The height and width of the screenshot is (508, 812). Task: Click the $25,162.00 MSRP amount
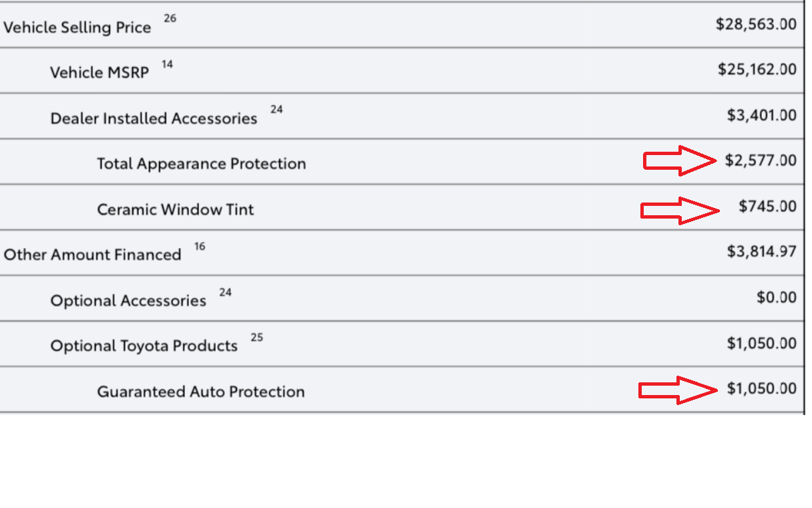757,70
